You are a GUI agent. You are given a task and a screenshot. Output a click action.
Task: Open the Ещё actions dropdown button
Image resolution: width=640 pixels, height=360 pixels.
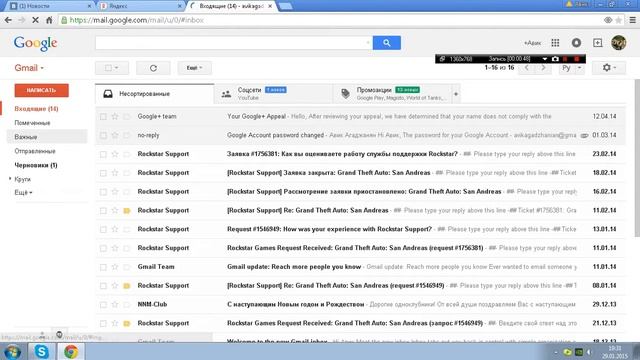(195, 68)
